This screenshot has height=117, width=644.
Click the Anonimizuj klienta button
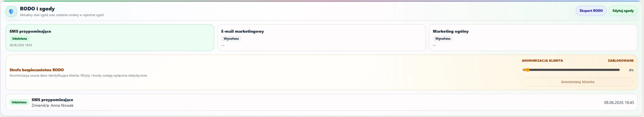point(577,82)
